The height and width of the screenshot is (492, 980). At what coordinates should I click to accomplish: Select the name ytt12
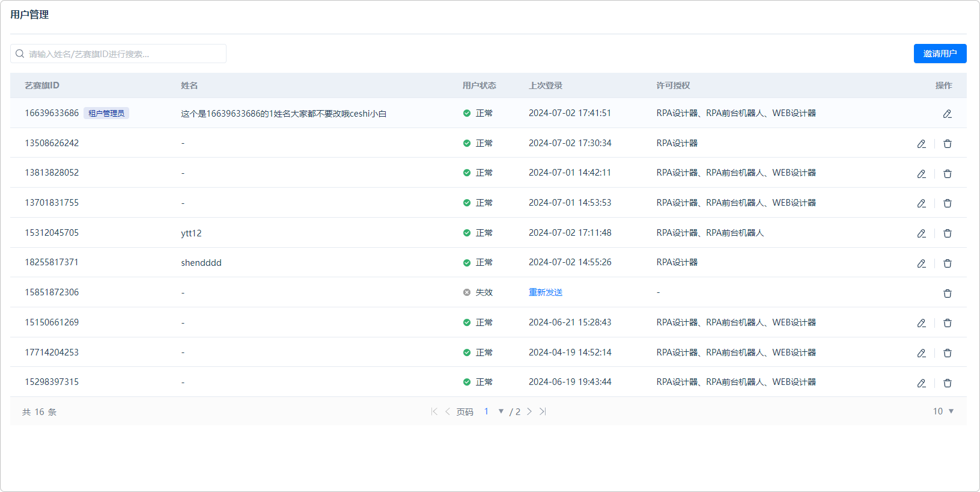(x=191, y=233)
